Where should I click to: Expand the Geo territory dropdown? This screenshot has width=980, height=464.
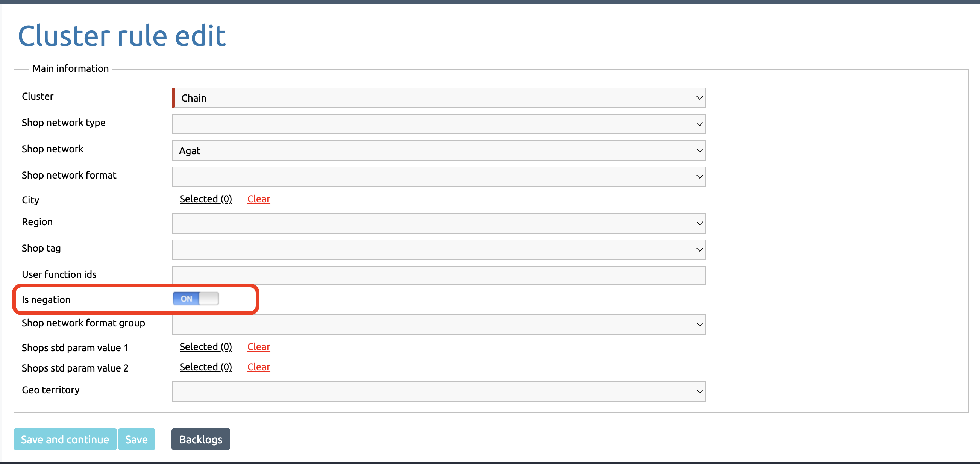439,391
